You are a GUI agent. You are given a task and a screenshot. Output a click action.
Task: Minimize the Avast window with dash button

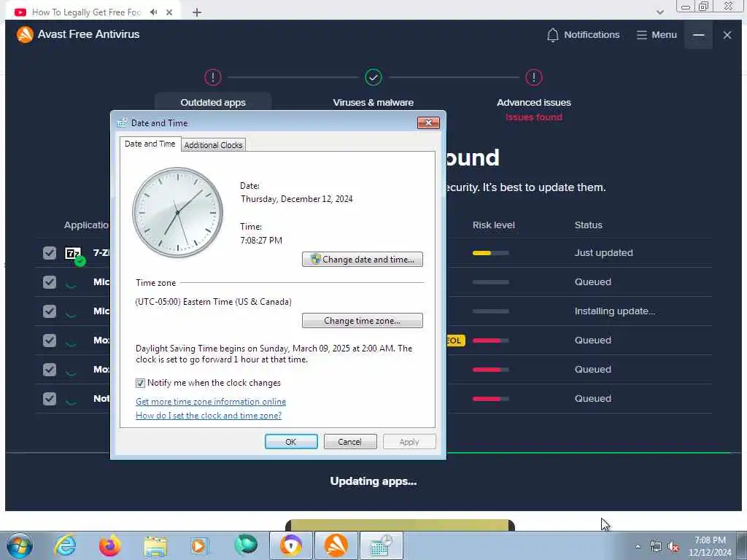[x=698, y=35]
